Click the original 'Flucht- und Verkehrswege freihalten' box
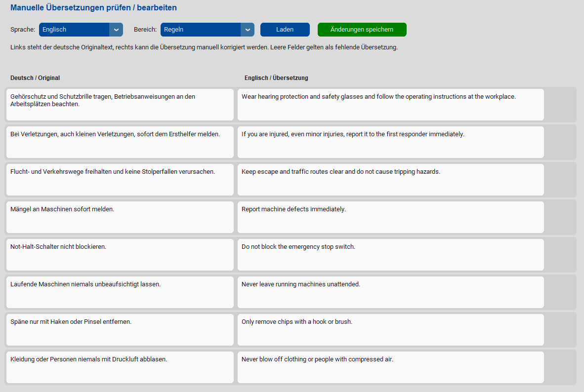 tap(120, 180)
